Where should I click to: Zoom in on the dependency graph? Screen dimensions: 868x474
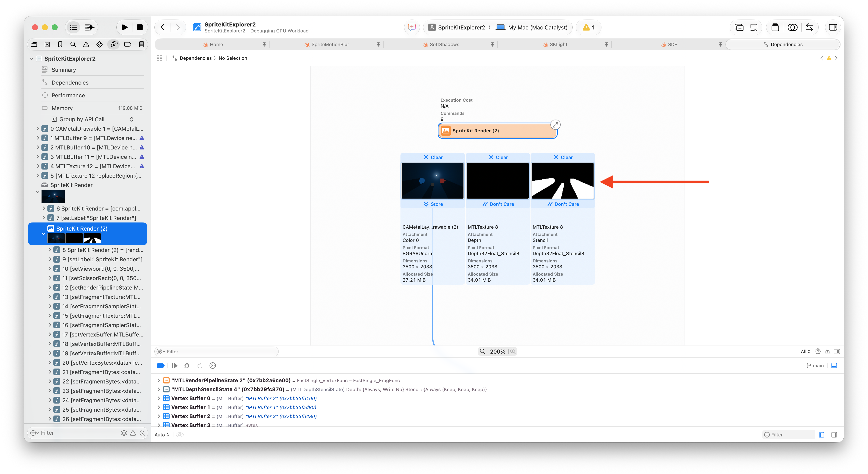tap(513, 351)
